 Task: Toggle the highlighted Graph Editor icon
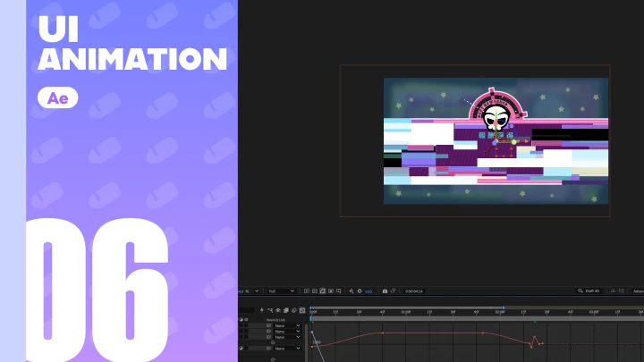click(302, 310)
